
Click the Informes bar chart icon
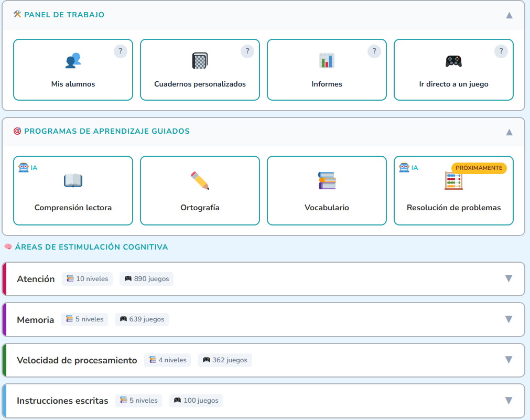[327, 61]
